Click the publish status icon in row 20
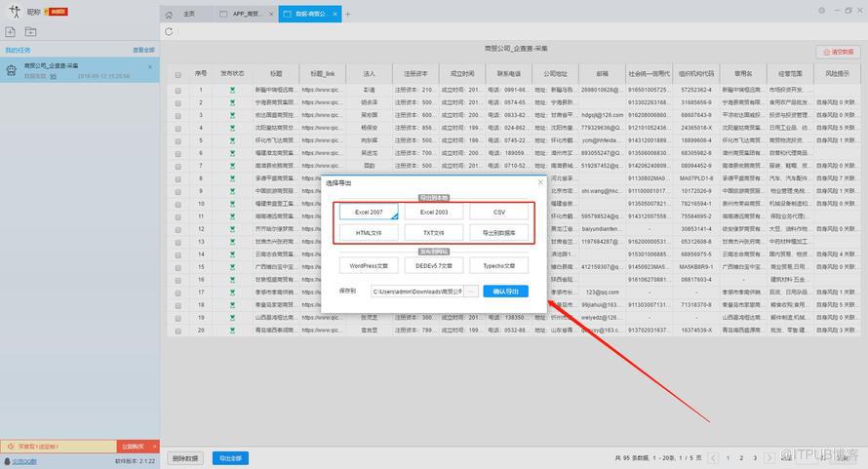The width and height of the screenshot is (868, 469). tap(232, 330)
